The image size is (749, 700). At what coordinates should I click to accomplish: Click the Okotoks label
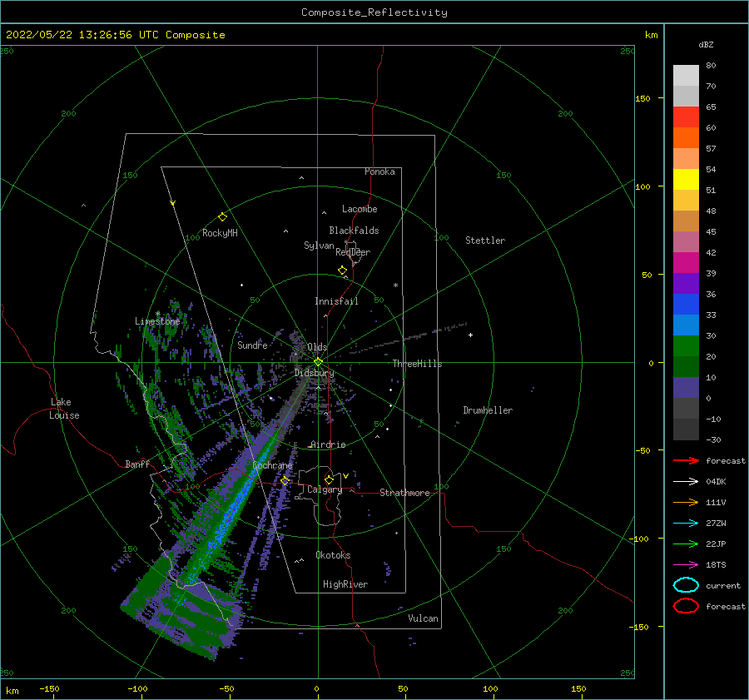333,555
